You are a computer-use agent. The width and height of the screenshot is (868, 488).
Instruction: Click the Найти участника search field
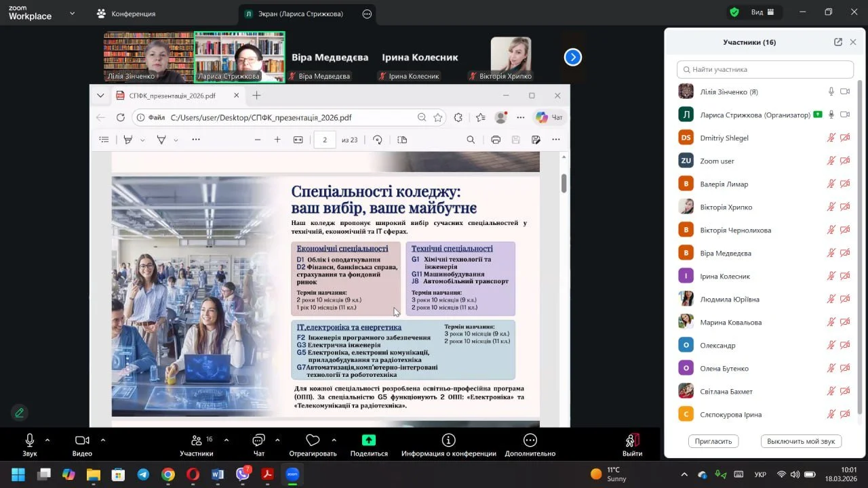[x=765, y=69]
